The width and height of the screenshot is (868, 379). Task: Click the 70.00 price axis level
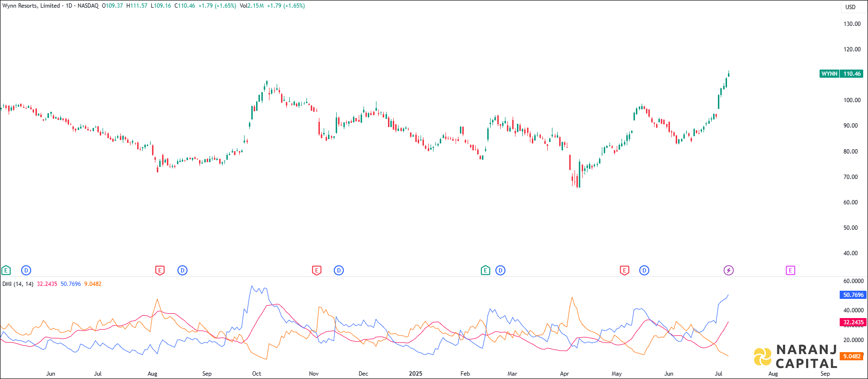coord(851,177)
